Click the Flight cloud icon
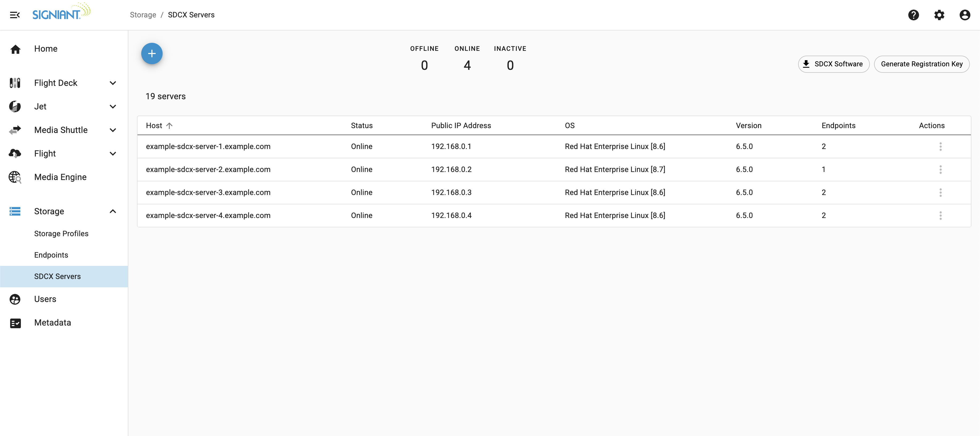Screen dimensions: 980x436 coord(14,153)
